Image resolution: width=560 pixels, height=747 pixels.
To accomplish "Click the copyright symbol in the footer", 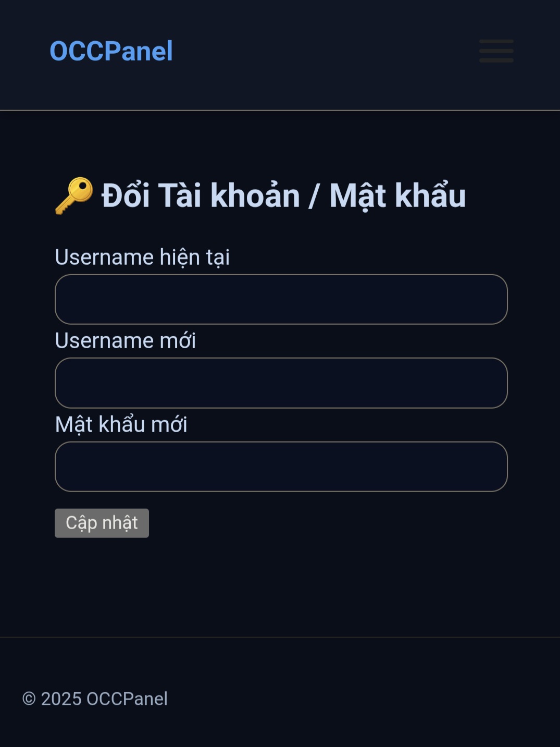I will pos(29,699).
